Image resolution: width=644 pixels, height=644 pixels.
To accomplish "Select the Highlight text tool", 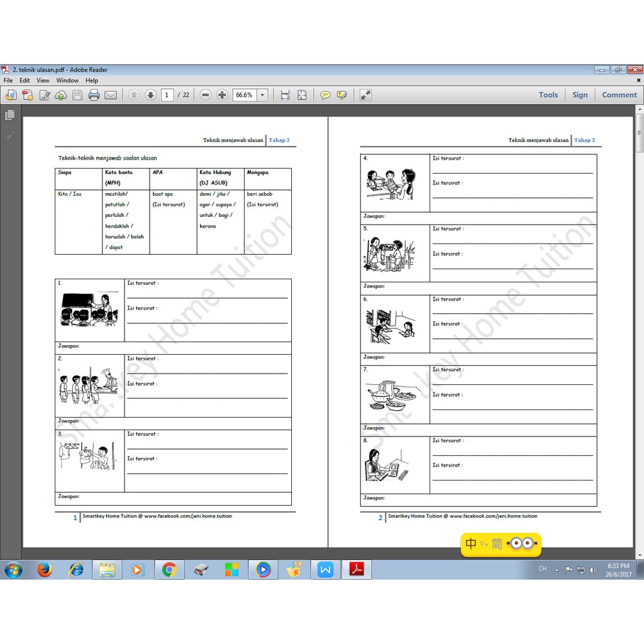I will (342, 95).
